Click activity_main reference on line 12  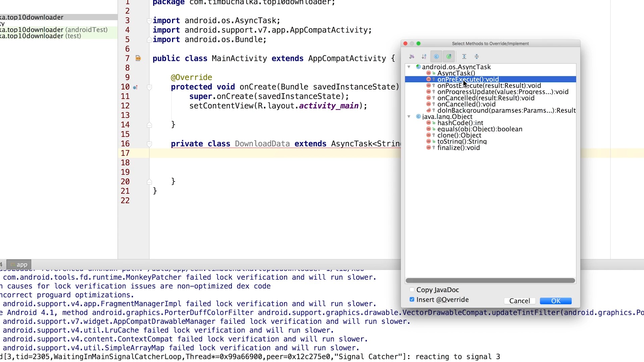tap(329, 106)
